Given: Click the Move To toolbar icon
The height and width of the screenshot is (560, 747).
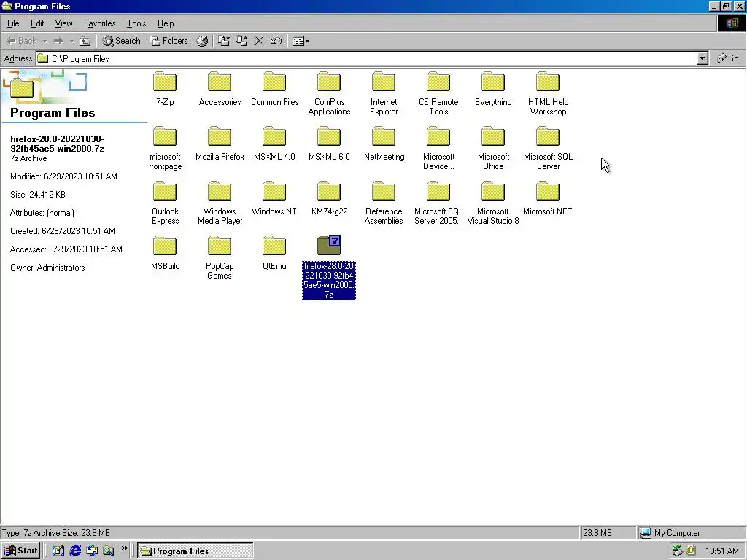Looking at the screenshot, I should tap(223, 41).
